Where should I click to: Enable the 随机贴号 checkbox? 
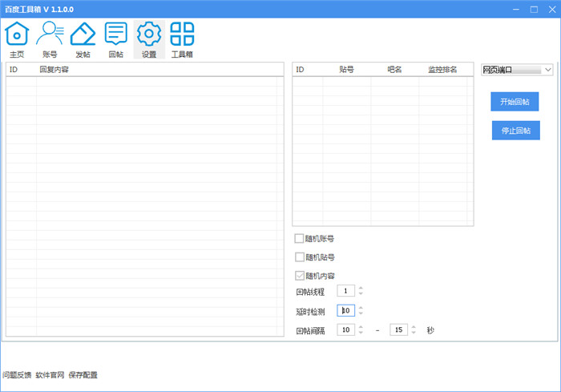coord(300,257)
